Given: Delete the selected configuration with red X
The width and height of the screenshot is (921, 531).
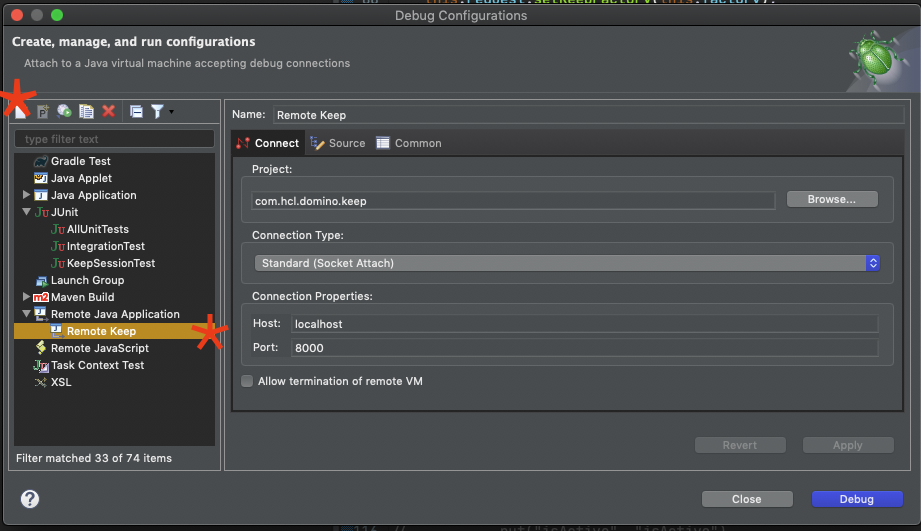Looking at the screenshot, I should [x=108, y=111].
